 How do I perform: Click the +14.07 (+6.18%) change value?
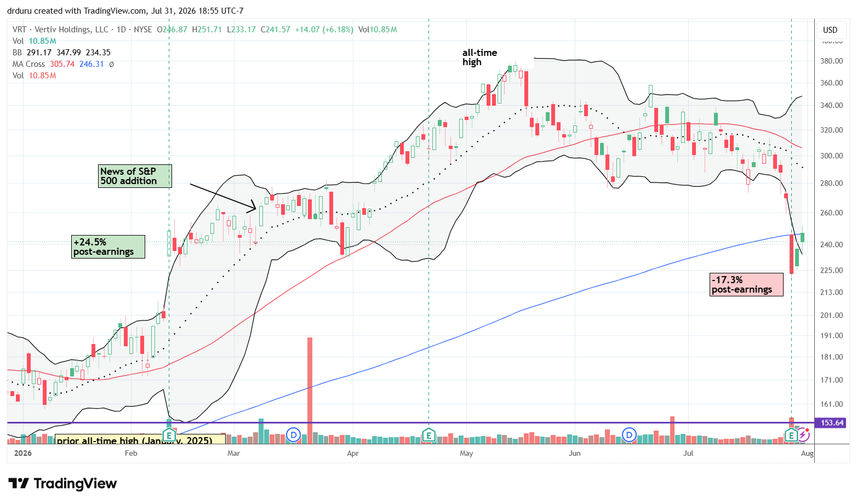[324, 30]
